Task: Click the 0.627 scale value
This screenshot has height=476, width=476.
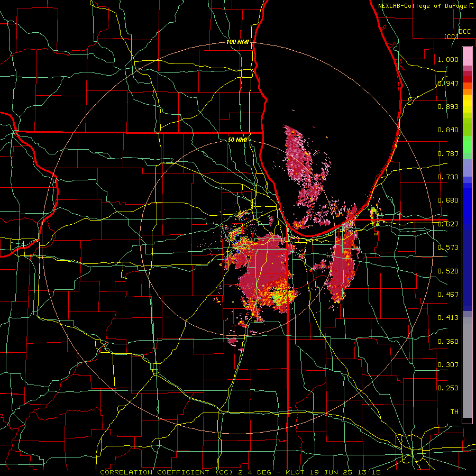Action: 448,224
